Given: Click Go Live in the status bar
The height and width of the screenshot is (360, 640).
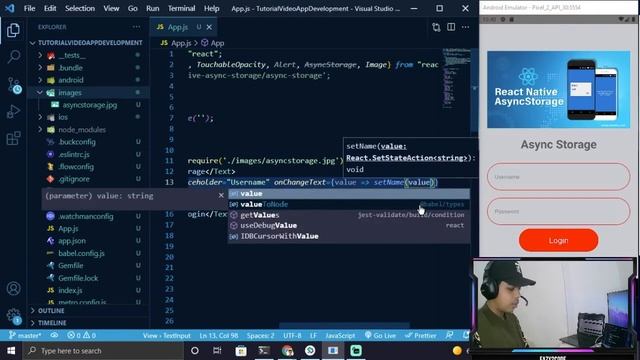Looking at the screenshot, I should [380, 336].
